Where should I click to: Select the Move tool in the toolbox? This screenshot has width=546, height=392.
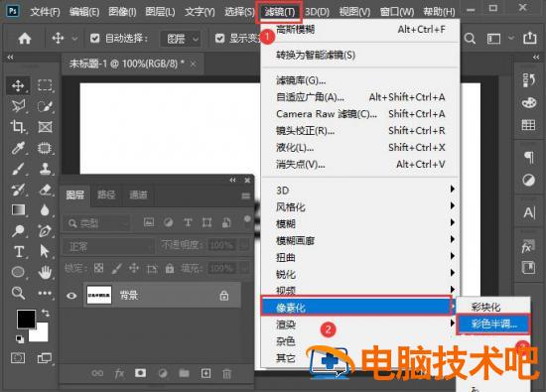click(x=18, y=85)
